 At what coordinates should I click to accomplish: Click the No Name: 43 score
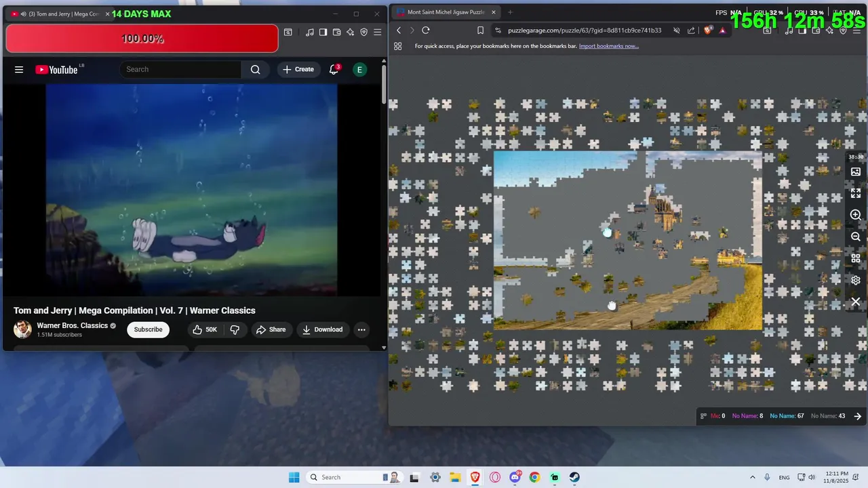(828, 416)
